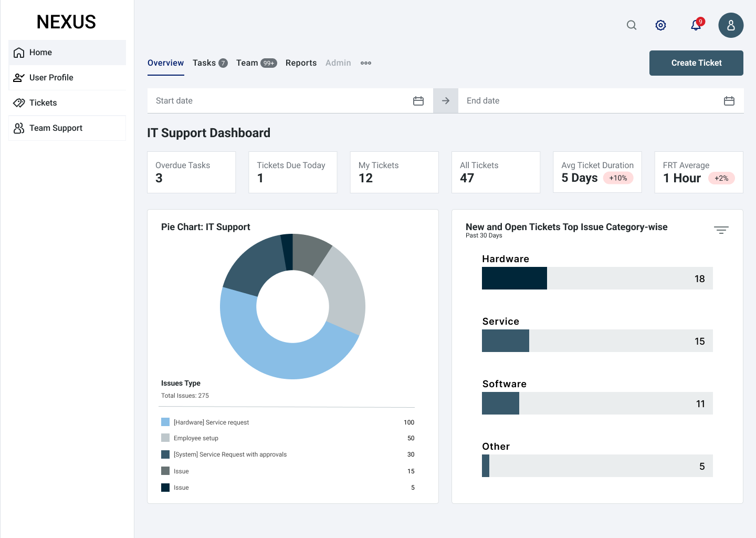Open the Avg Ticket Duration card
756x538 pixels.
(x=597, y=172)
